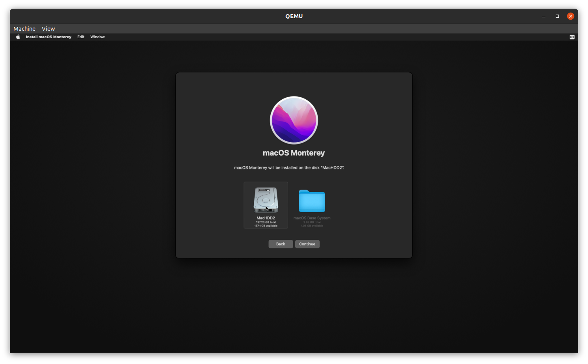
Task: Maximize the QEMU window
Action: [x=557, y=16]
